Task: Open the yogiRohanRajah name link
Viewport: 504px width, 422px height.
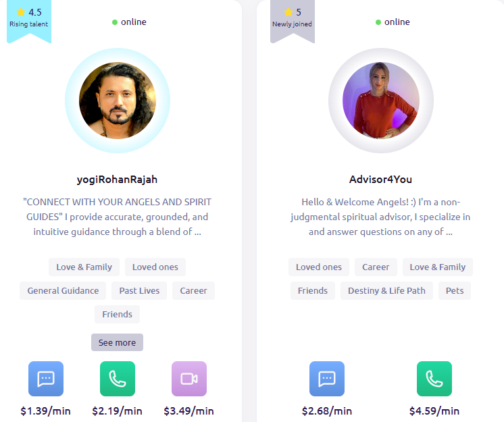Action: click(x=117, y=179)
